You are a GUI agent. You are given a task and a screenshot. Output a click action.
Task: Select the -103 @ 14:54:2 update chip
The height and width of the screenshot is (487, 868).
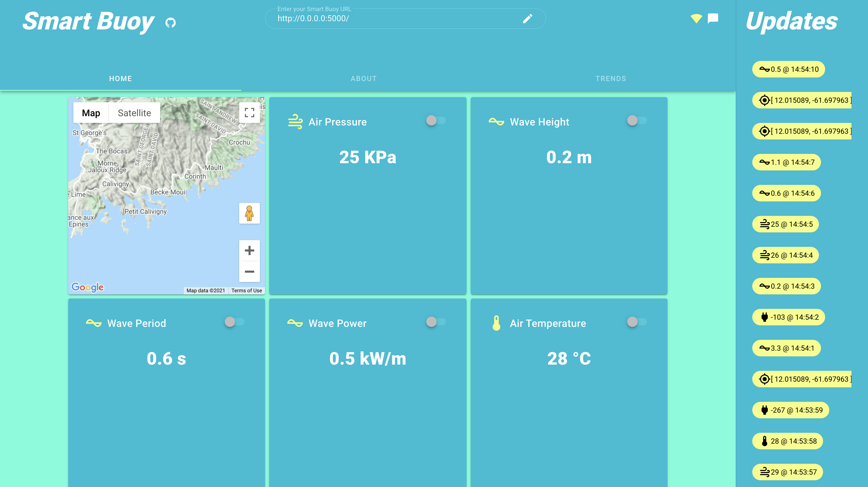click(788, 317)
